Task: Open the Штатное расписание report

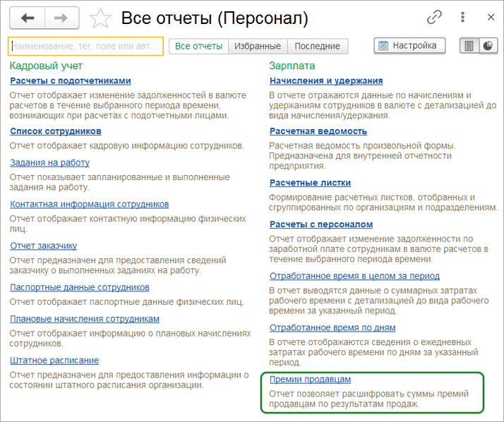Action: (54, 361)
